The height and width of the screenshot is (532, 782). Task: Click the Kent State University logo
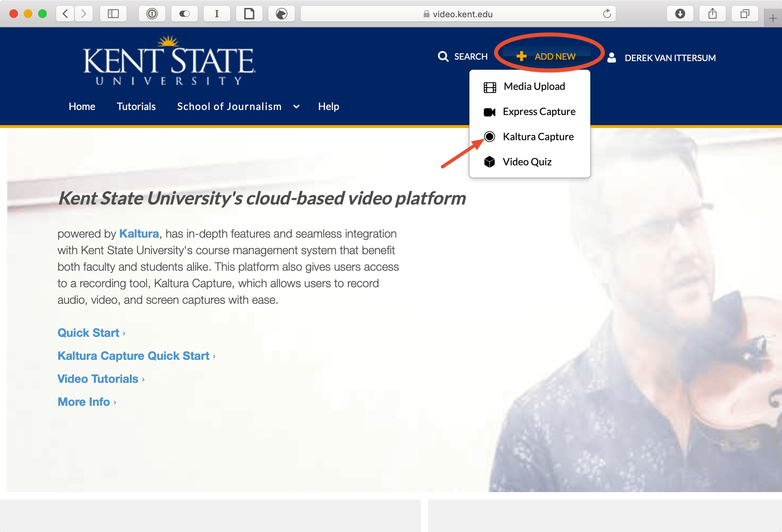point(169,60)
